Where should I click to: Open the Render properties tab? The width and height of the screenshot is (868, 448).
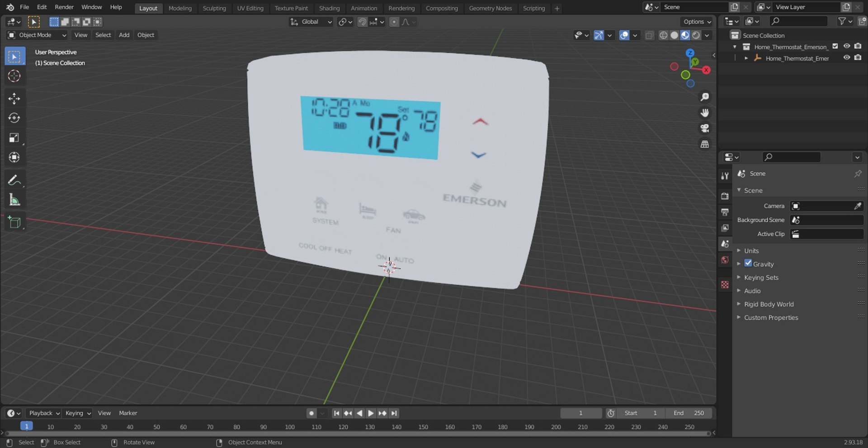[725, 196]
